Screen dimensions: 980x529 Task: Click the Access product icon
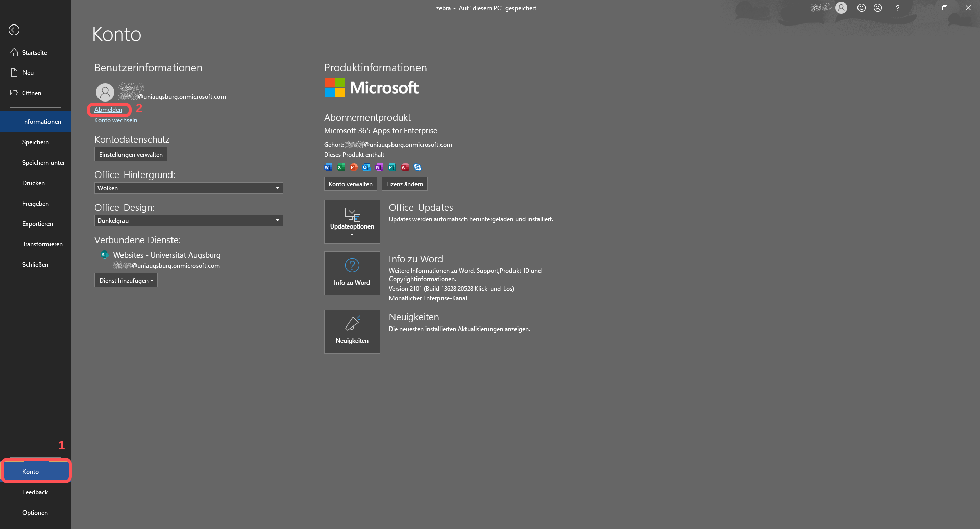click(x=405, y=167)
